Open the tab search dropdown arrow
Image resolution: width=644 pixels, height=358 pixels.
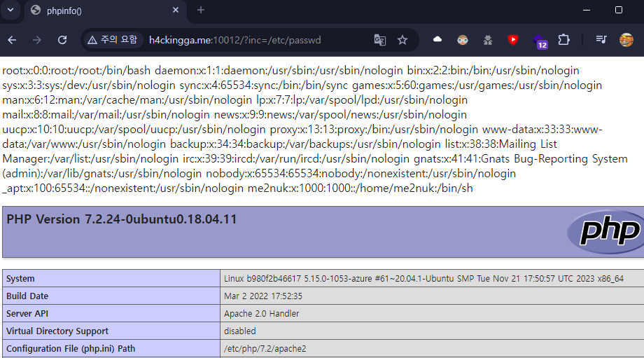pyautogui.click(x=10, y=10)
